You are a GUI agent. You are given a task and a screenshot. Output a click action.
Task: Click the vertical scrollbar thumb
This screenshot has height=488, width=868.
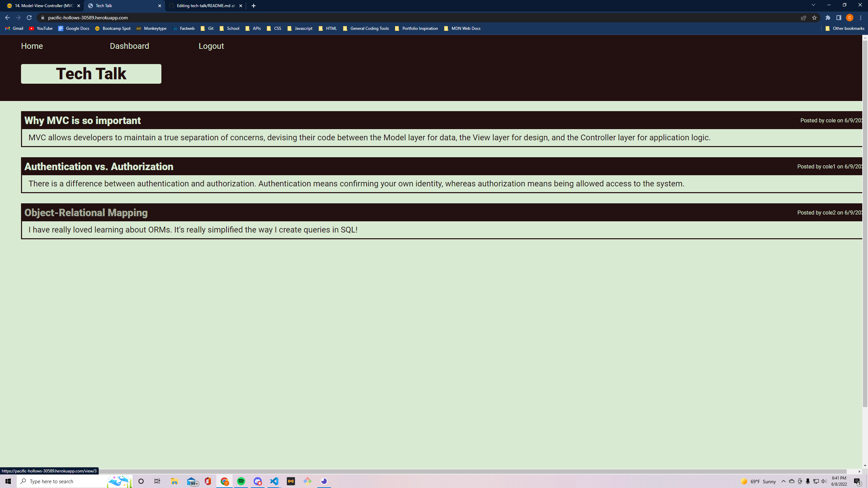pyautogui.click(x=865, y=224)
